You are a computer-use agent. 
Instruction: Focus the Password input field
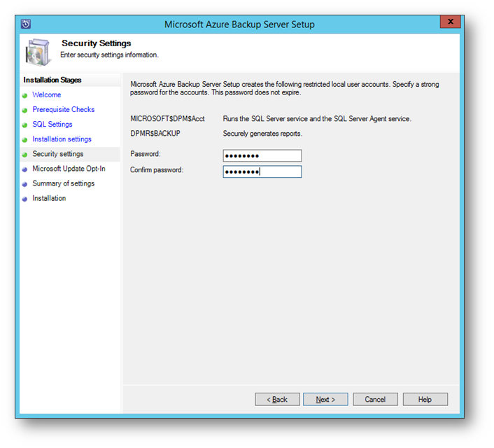(x=262, y=155)
